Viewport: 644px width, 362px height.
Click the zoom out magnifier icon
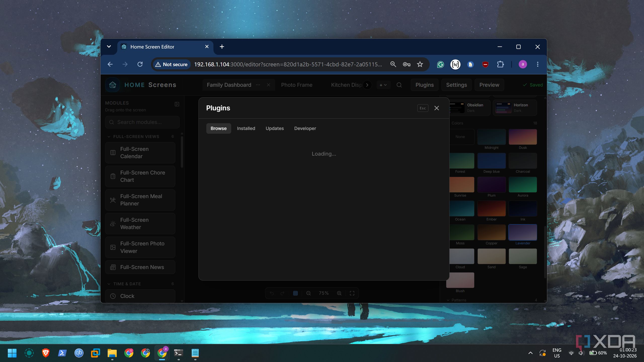pyautogui.click(x=308, y=293)
